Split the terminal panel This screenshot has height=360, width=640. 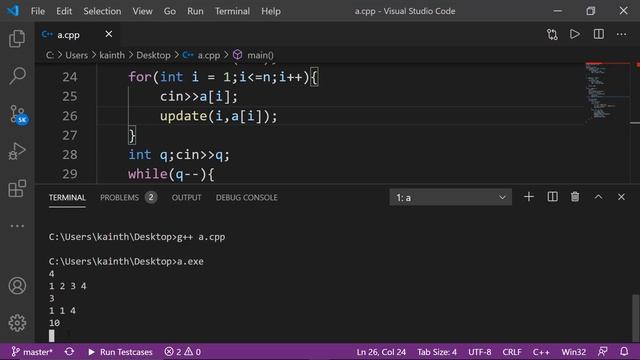[552, 197]
